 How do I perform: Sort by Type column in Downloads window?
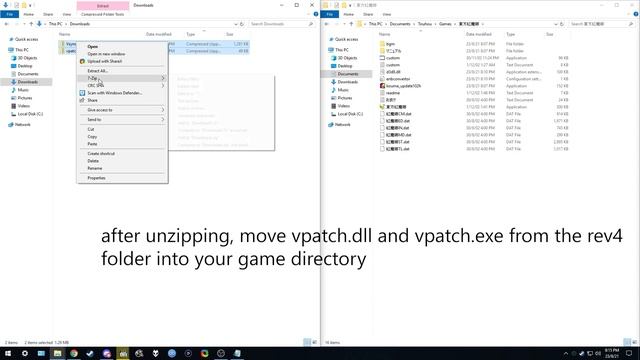point(191,34)
